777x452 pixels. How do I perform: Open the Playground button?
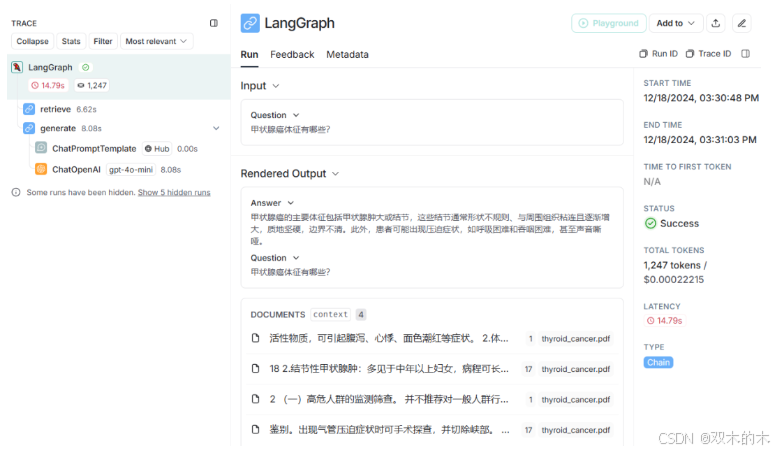pos(609,23)
